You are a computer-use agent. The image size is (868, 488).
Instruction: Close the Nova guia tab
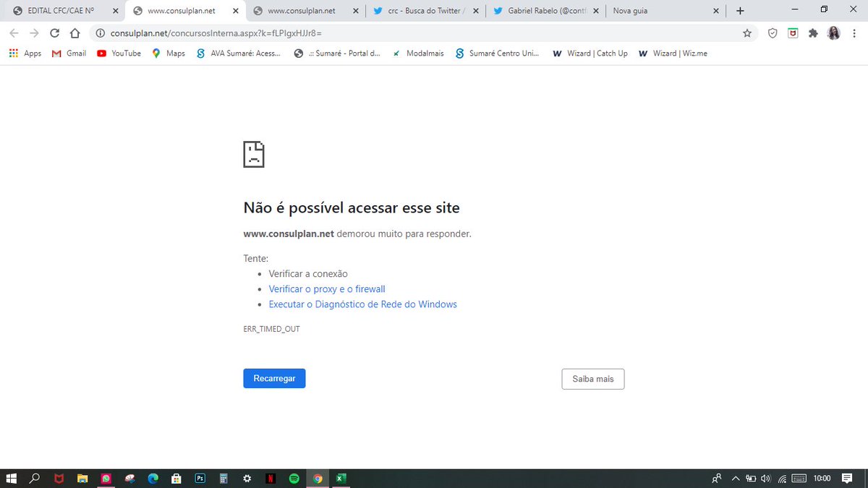click(716, 11)
